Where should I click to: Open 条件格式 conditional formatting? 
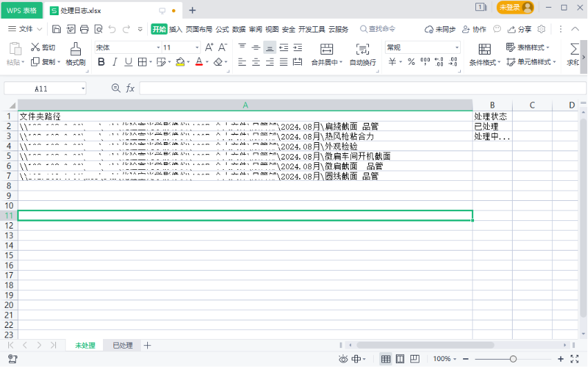pos(485,55)
